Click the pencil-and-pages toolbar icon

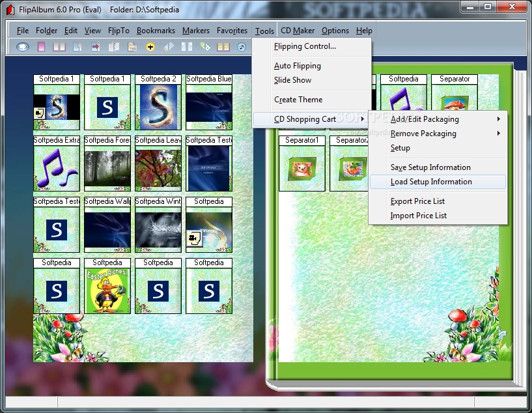169,46
